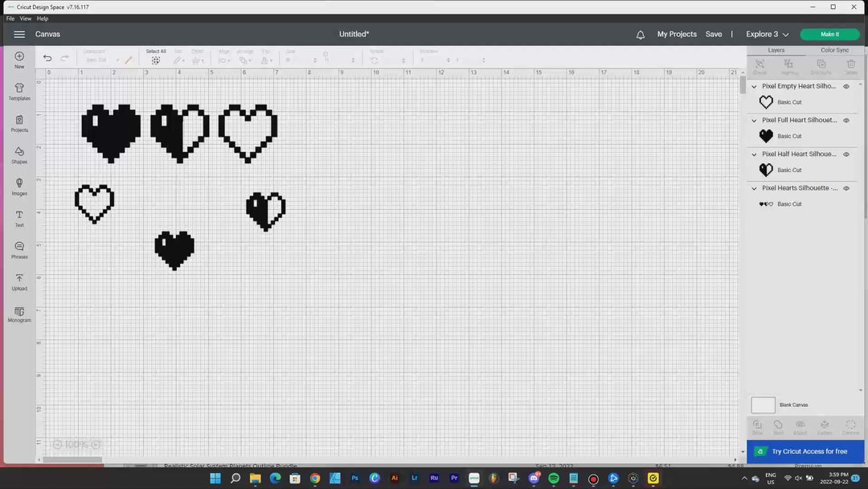Click the Projects icon in the sidebar
The height and width of the screenshot is (489, 868).
18,122
